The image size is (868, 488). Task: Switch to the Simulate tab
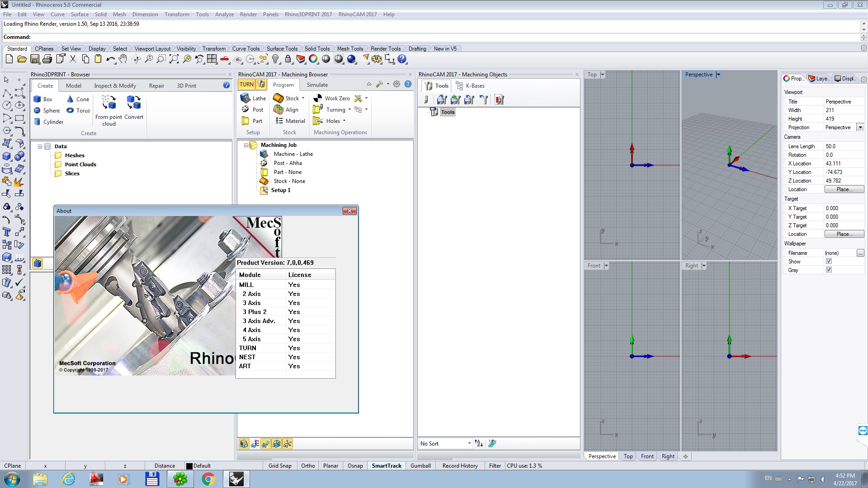[x=317, y=85]
